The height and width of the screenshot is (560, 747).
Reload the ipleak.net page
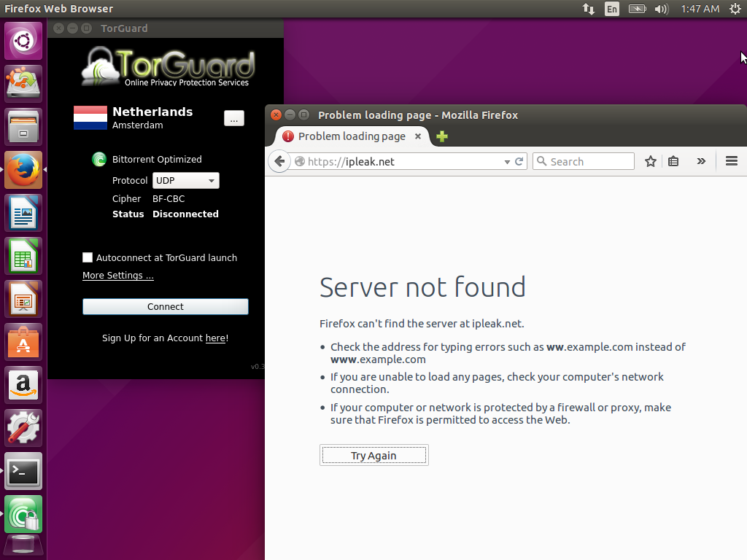[519, 161]
